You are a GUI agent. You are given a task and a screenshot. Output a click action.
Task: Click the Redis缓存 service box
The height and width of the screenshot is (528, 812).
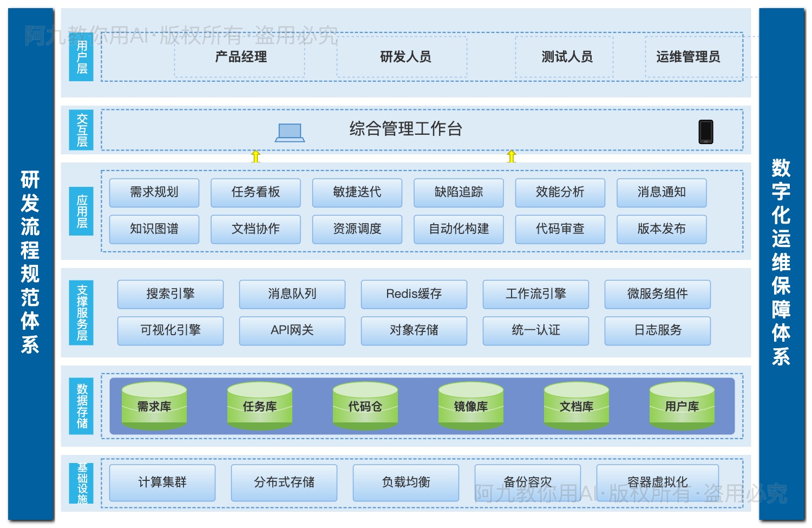click(x=414, y=294)
